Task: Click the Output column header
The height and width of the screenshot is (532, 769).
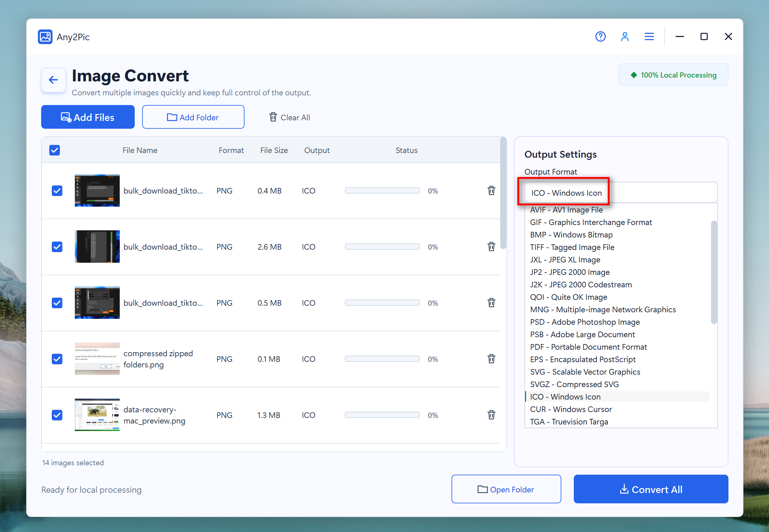Action: pyautogui.click(x=317, y=150)
